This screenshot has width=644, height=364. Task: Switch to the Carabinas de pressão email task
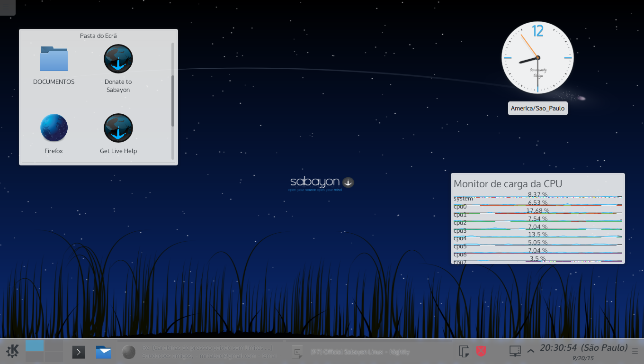pyautogui.click(x=198, y=352)
